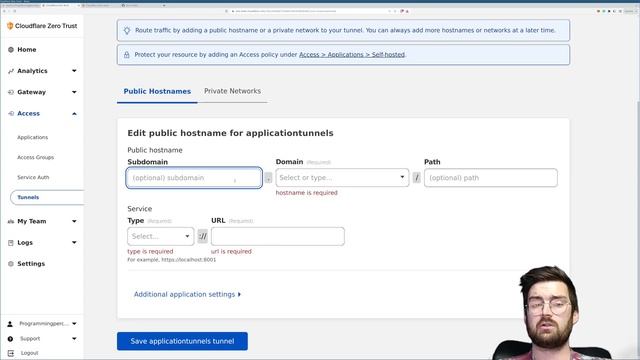The image size is (640, 360).
Task: Click the 'Edit public hostname for applicationtunnels' heading
Action: click(230, 133)
